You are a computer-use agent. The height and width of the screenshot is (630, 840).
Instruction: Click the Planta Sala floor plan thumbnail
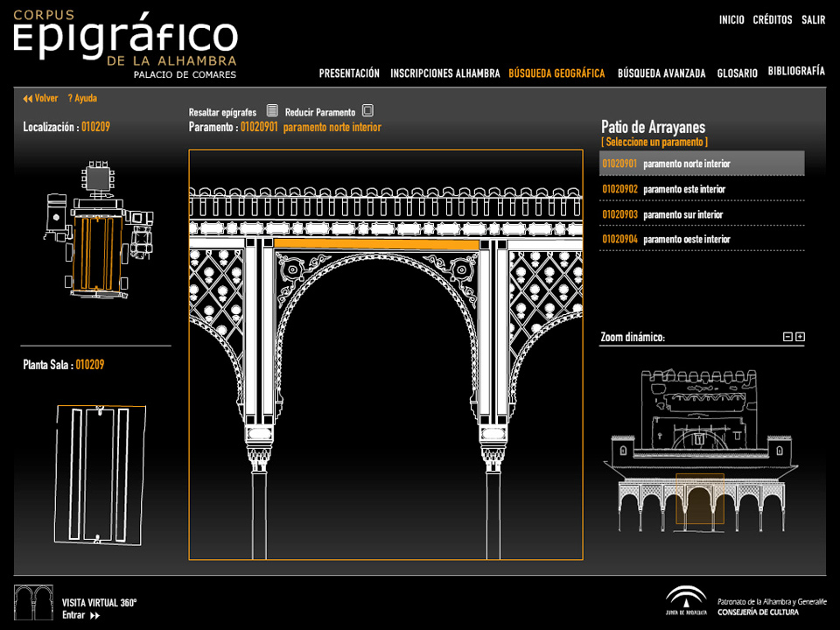[x=100, y=475]
